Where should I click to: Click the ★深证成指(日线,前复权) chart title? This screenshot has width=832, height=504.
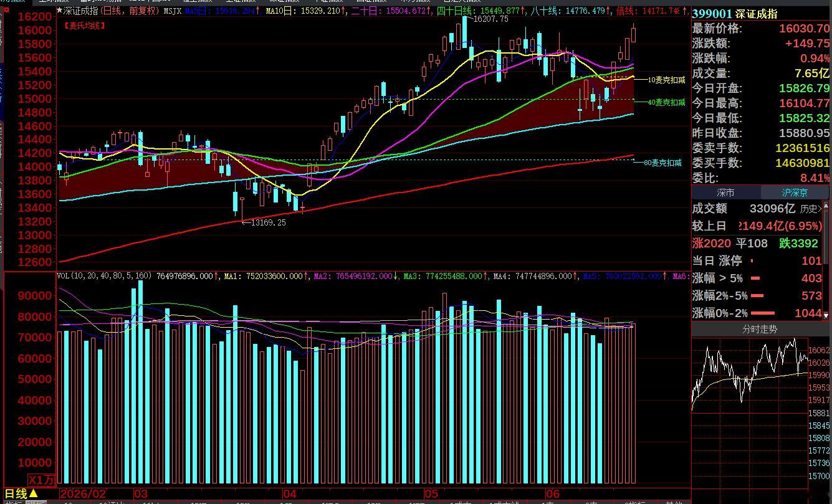108,11
